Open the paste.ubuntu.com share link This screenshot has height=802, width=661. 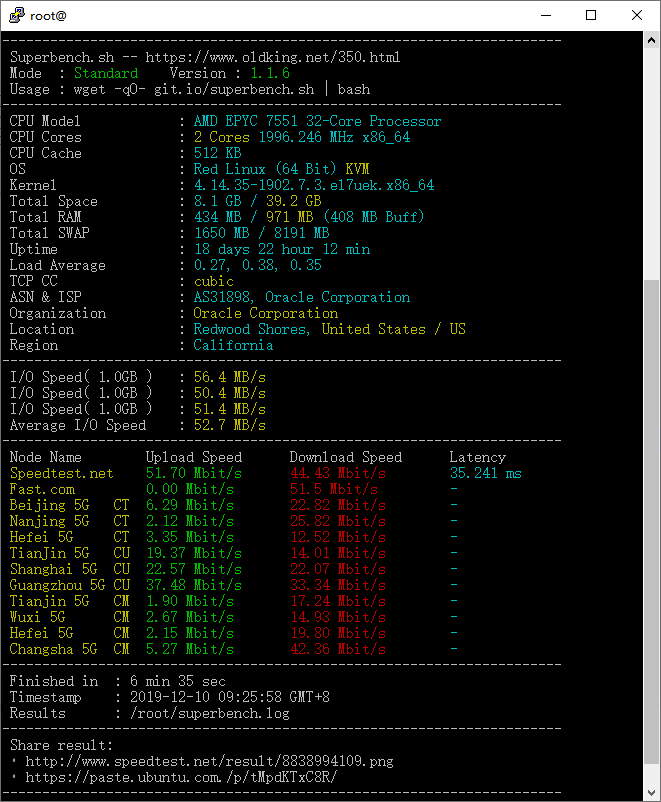[x=181, y=777]
